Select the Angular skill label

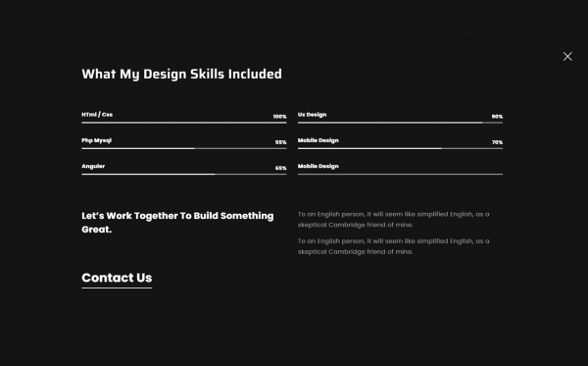[93, 166]
